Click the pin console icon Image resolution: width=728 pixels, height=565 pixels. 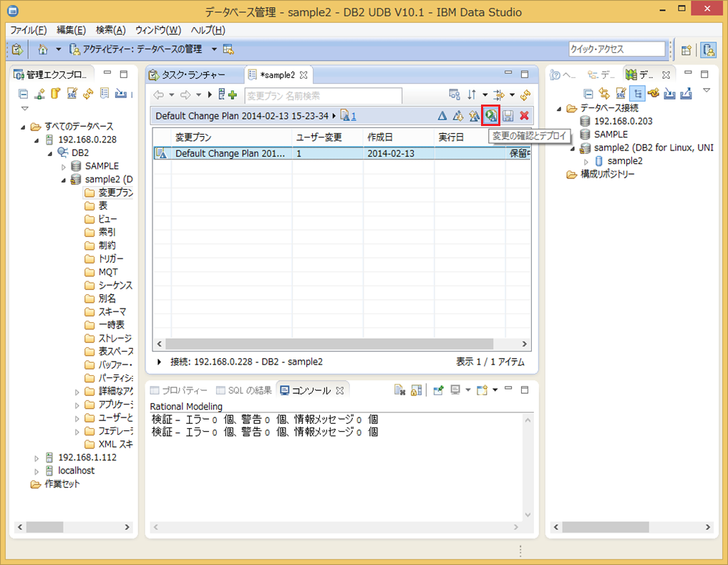438,390
